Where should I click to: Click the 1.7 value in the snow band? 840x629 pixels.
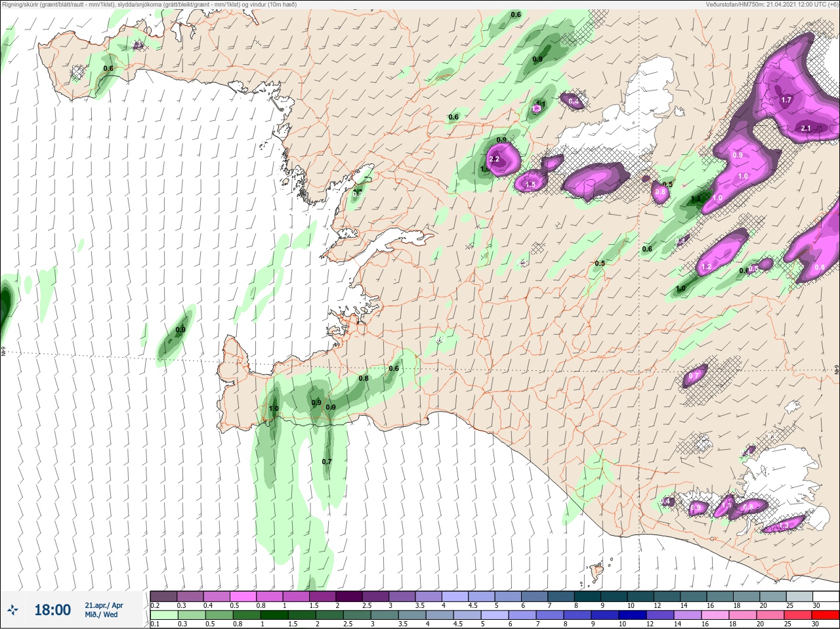786,100
